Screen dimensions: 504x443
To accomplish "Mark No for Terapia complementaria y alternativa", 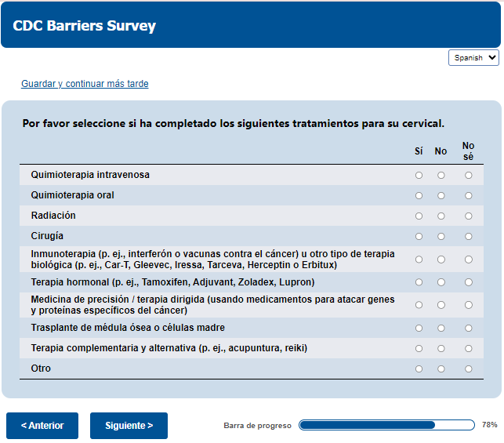I will pyautogui.click(x=441, y=348).
